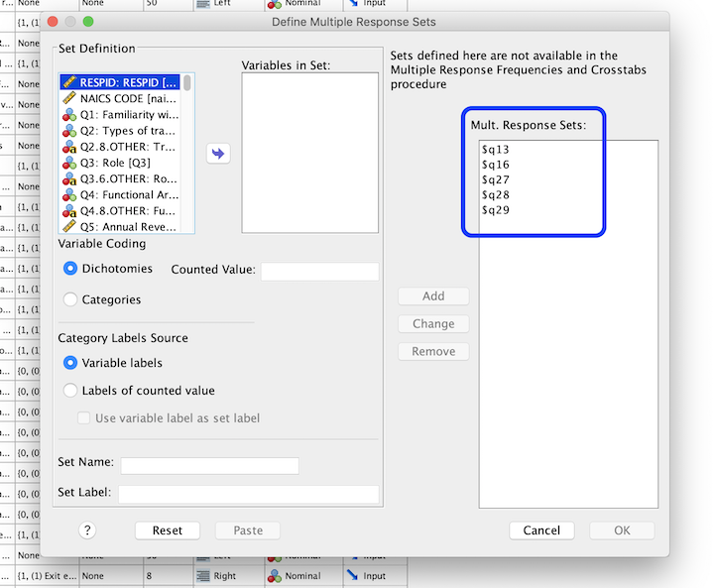Select $q29 in Mult. Response Sets list

[x=496, y=210]
